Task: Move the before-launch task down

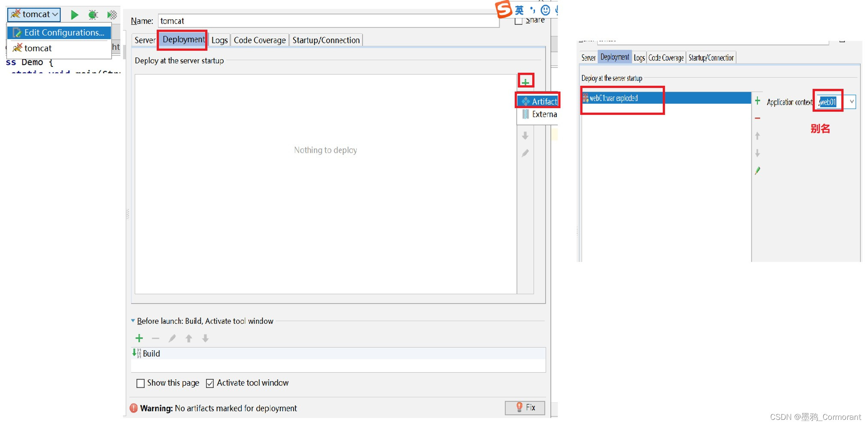Action: tap(206, 338)
